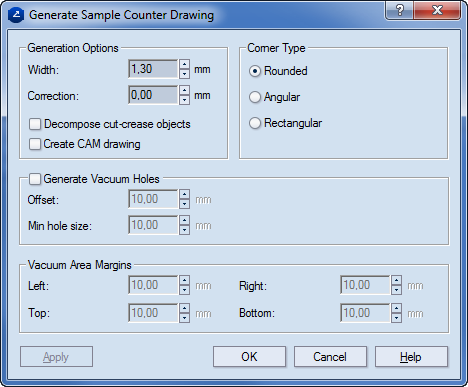This screenshot has height=387, width=468.
Task: Decrease Correction value with down arrow
Action: (x=184, y=100)
